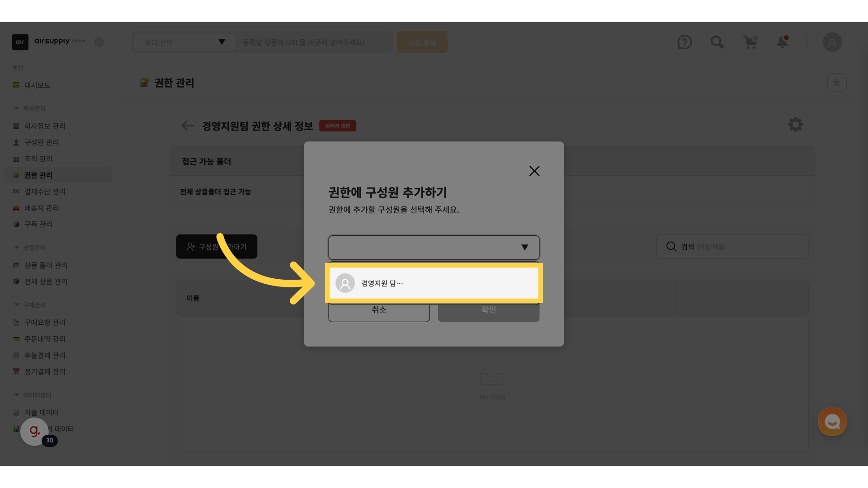The image size is (868, 488).
Task: Close the add member dialog
Action: (534, 171)
